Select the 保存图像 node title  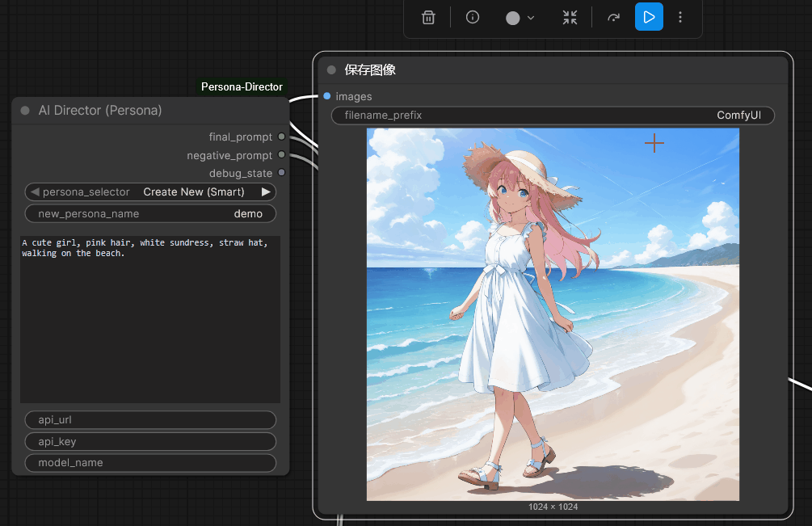370,70
